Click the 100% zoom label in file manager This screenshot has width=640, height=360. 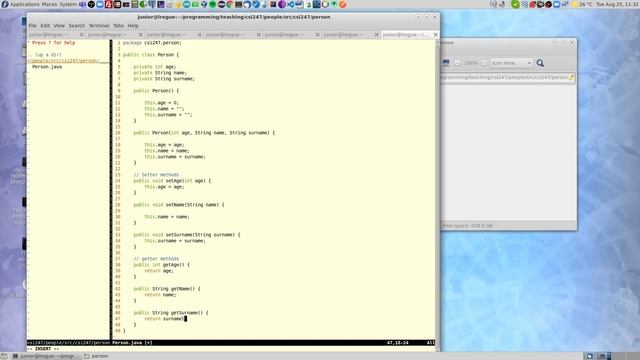click(x=471, y=63)
